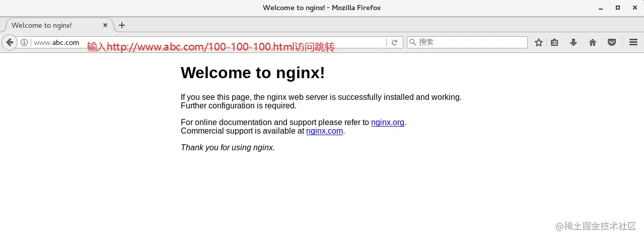
Task: Maximize the Firefox window
Action: click(x=617, y=8)
